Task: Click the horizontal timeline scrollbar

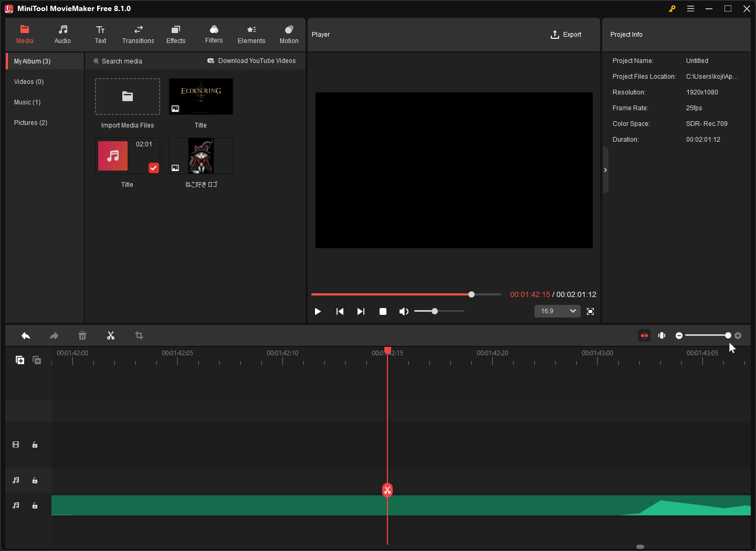Action: 640,547
